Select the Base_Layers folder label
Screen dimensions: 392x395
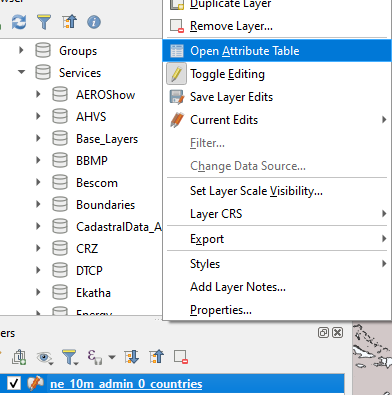(107, 139)
